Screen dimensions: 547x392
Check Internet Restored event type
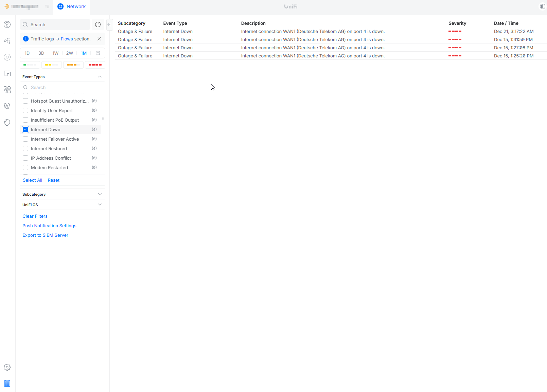pos(25,148)
